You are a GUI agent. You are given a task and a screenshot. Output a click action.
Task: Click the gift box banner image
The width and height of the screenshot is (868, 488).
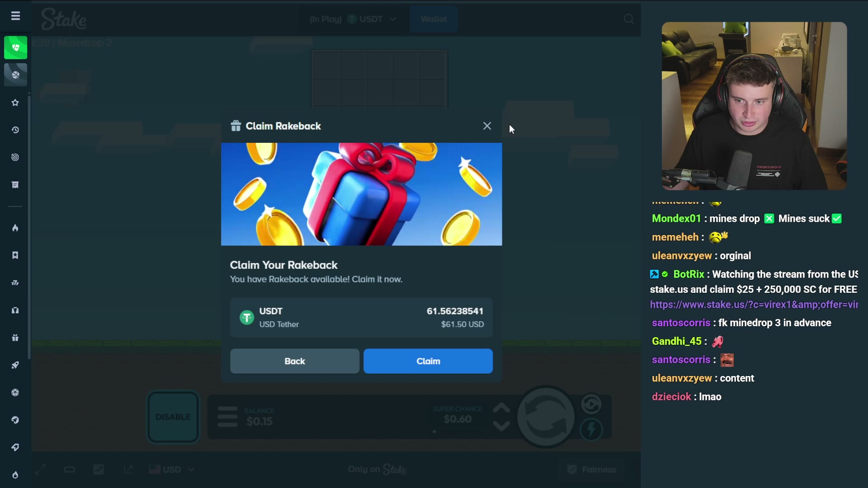[361, 194]
